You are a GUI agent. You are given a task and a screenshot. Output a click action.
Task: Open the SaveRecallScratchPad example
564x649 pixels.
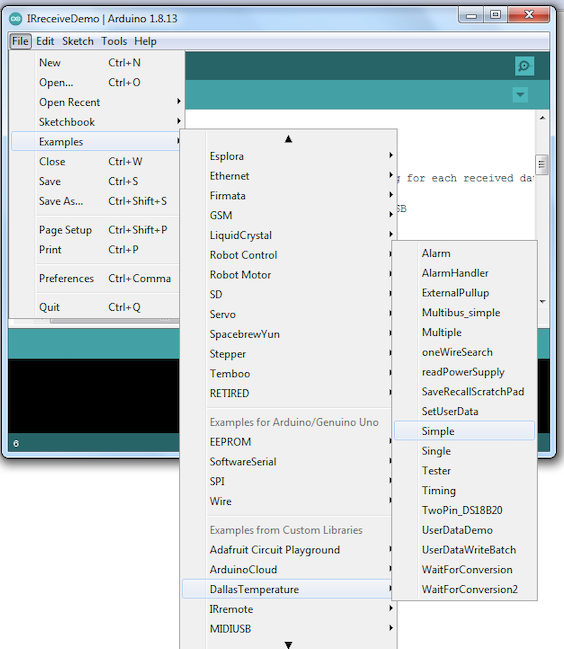click(x=465, y=392)
